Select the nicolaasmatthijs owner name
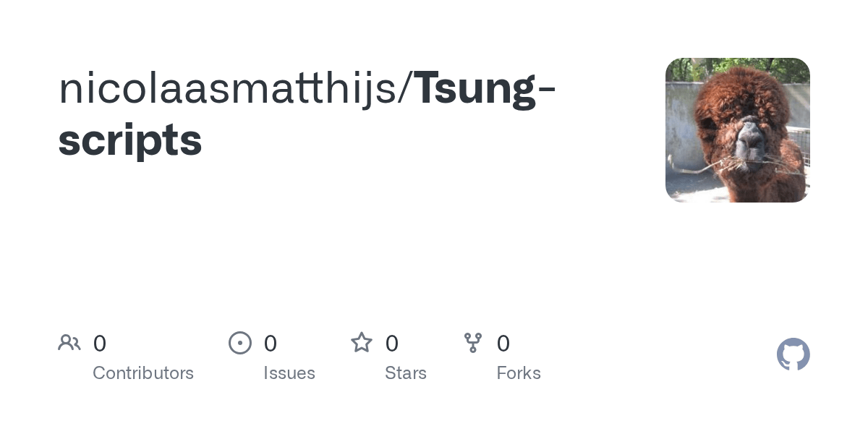868x434 pixels. tap(231, 88)
